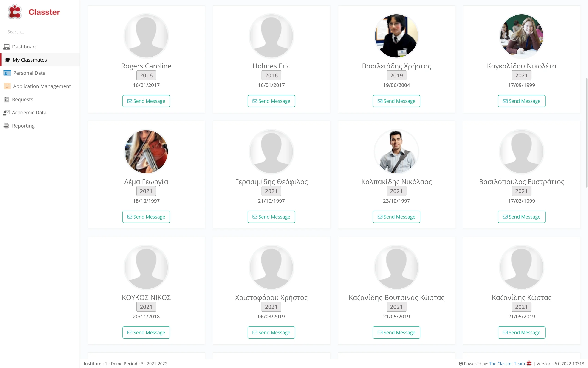
Task: Send Message to Λέμα Γεωργία
Action: 146,217
